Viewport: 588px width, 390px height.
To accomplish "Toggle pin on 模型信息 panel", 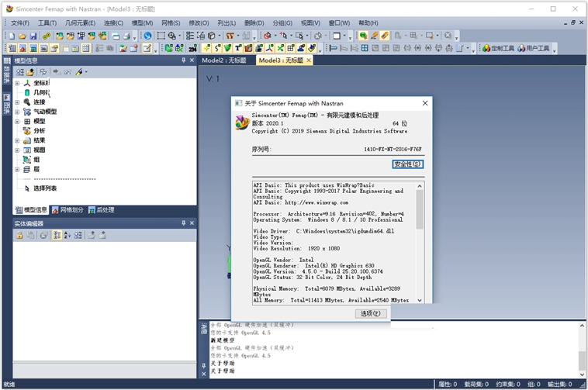I will point(184,60).
